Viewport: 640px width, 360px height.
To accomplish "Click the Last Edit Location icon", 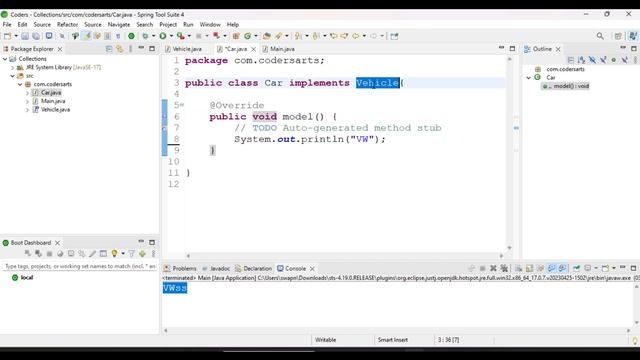I will point(333,36).
